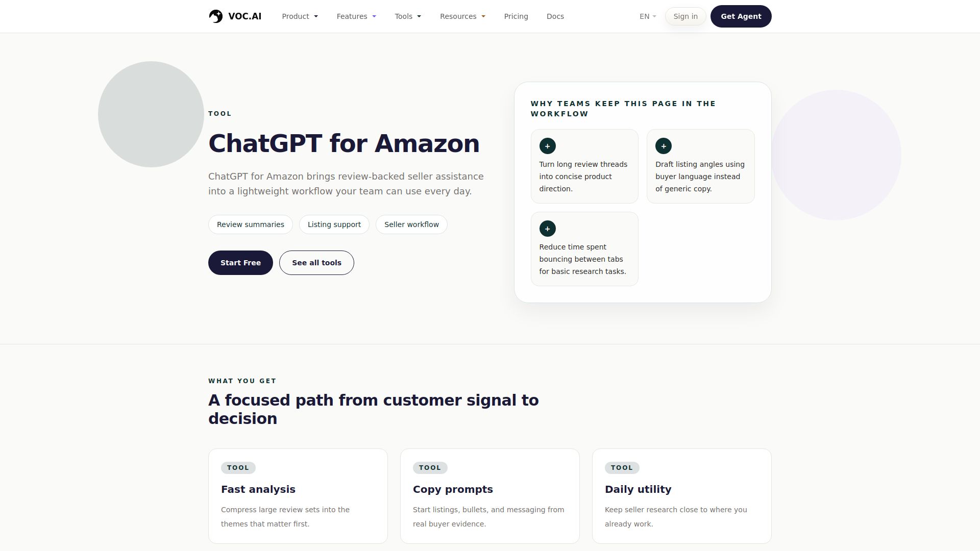Go to the Pricing page
Screen dimensions: 980x551
(x=516, y=16)
